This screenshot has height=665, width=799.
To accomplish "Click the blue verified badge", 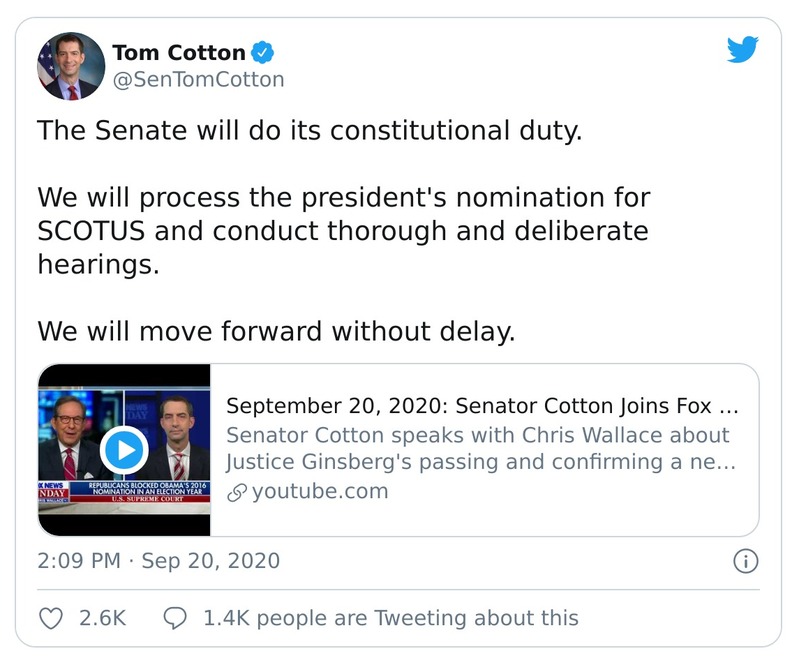I will pos(263,52).
